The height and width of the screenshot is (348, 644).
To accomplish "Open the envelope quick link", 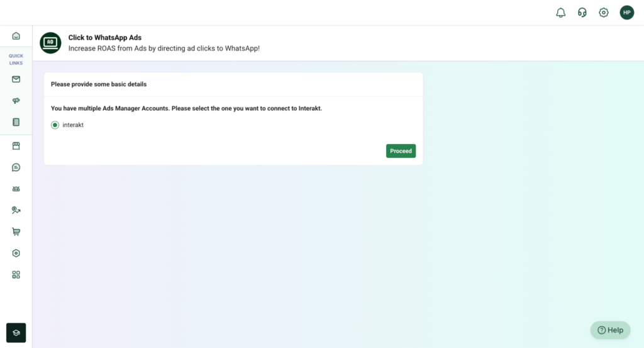I will (16, 79).
